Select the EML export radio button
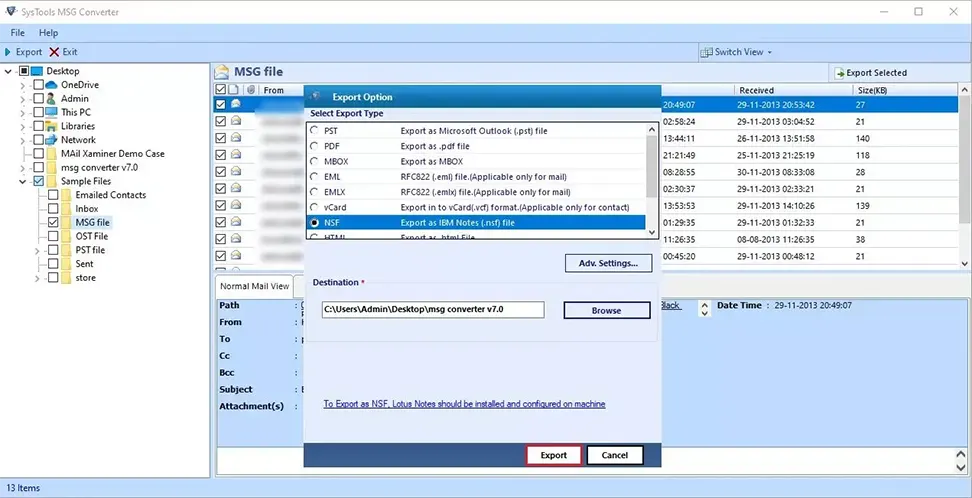Image resolution: width=972 pixels, height=498 pixels. pyautogui.click(x=315, y=177)
